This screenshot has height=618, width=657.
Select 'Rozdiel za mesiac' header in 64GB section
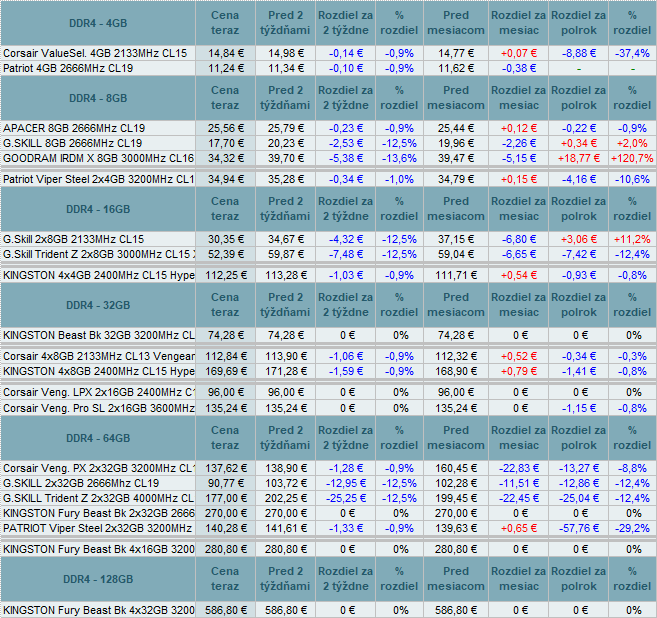coord(519,438)
